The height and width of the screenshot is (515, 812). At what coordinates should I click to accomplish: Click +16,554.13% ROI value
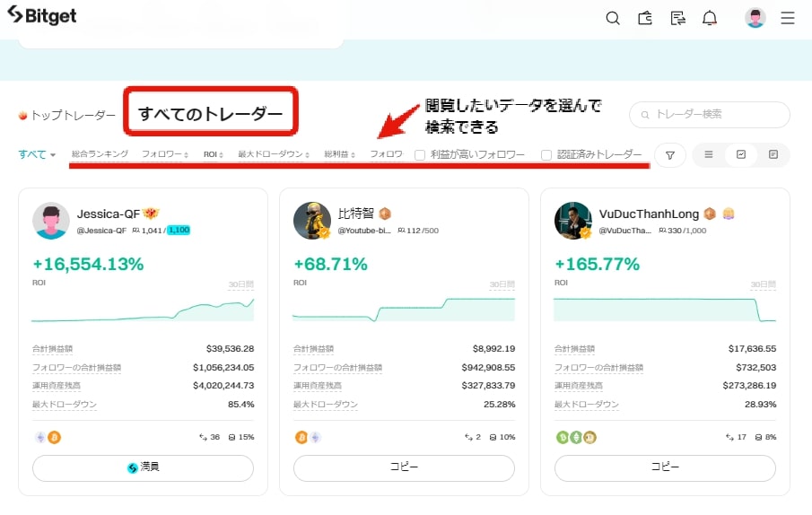88,264
